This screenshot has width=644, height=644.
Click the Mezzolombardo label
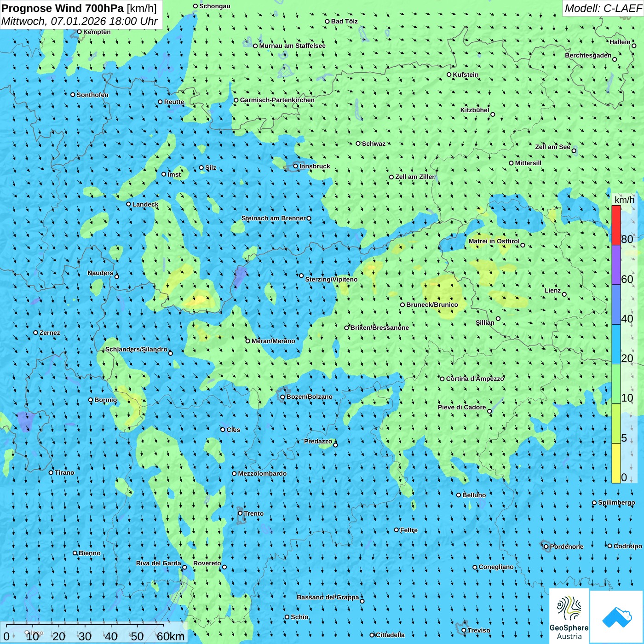(x=262, y=473)
